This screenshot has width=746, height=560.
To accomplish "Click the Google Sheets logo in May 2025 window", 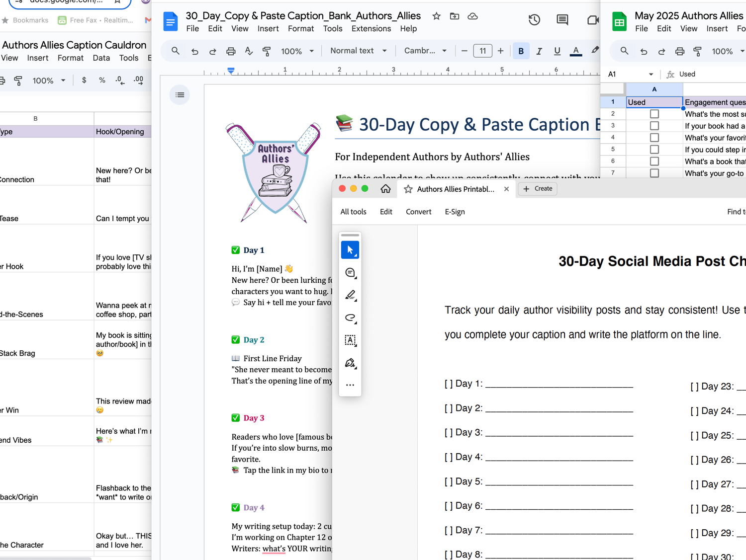I will [x=619, y=22].
